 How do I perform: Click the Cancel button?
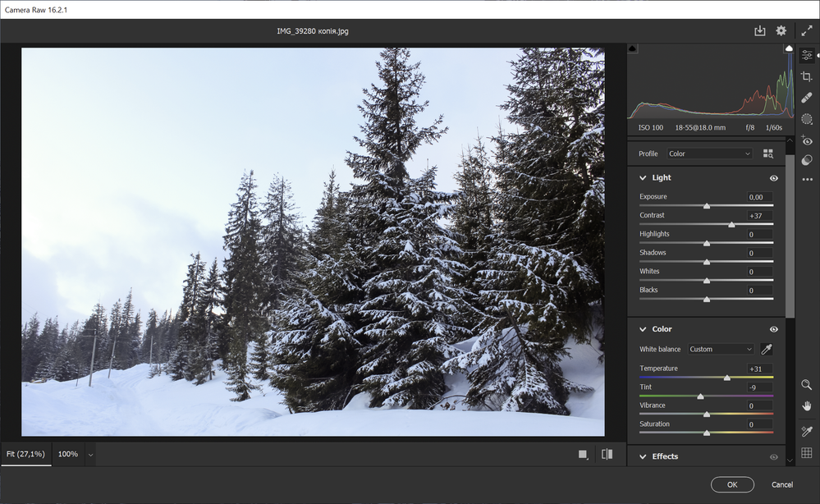click(x=781, y=484)
